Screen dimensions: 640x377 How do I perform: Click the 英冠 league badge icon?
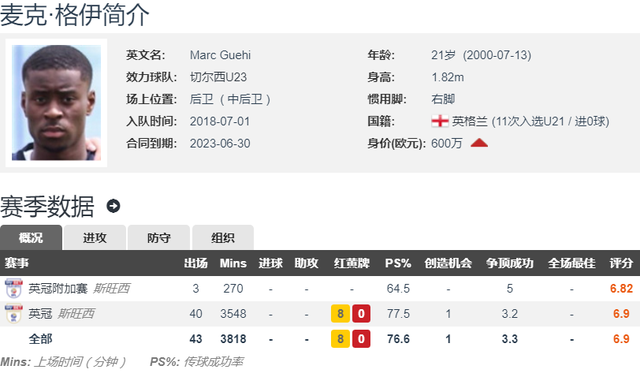[13, 313]
